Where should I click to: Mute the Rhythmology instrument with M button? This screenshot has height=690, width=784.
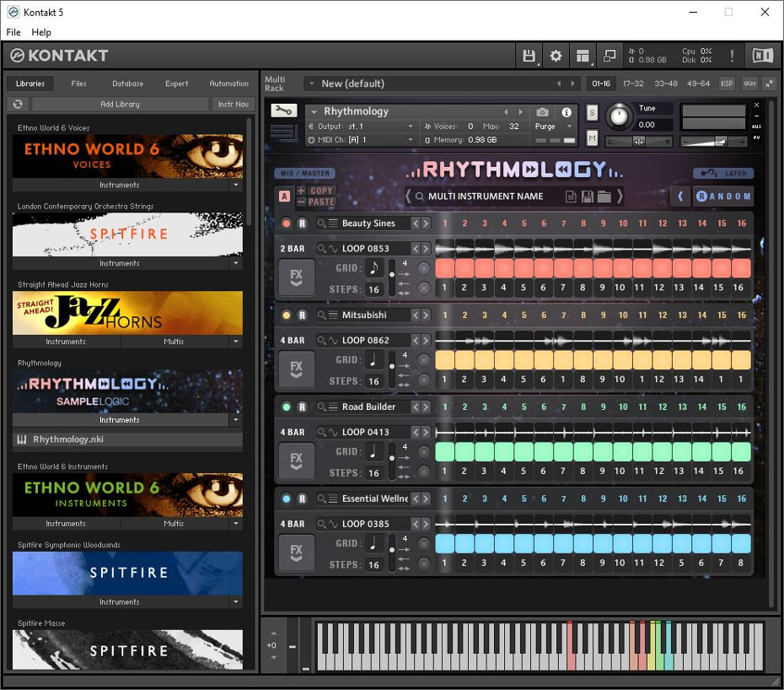click(x=592, y=137)
